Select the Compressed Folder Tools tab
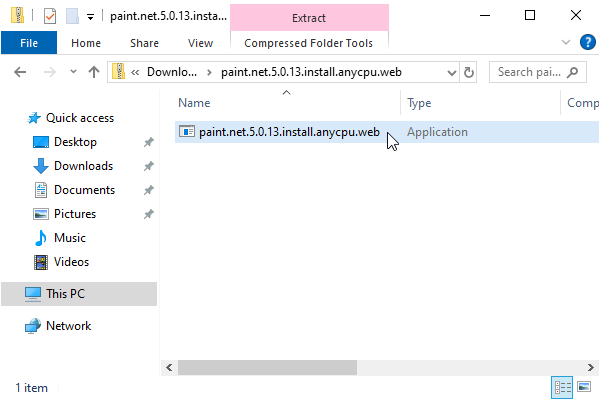 [x=308, y=43]
